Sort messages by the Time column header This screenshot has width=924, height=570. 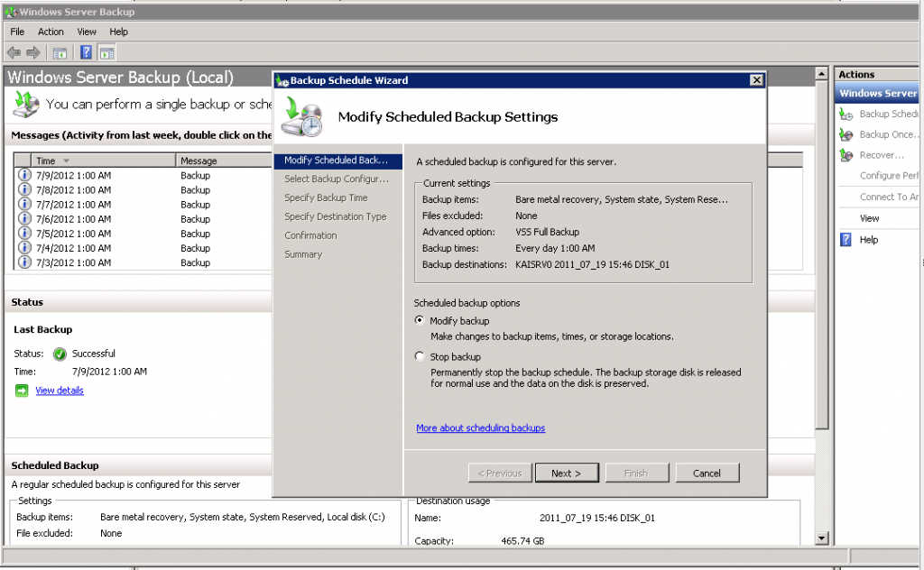pyautogui.click(x=45, y=161)
